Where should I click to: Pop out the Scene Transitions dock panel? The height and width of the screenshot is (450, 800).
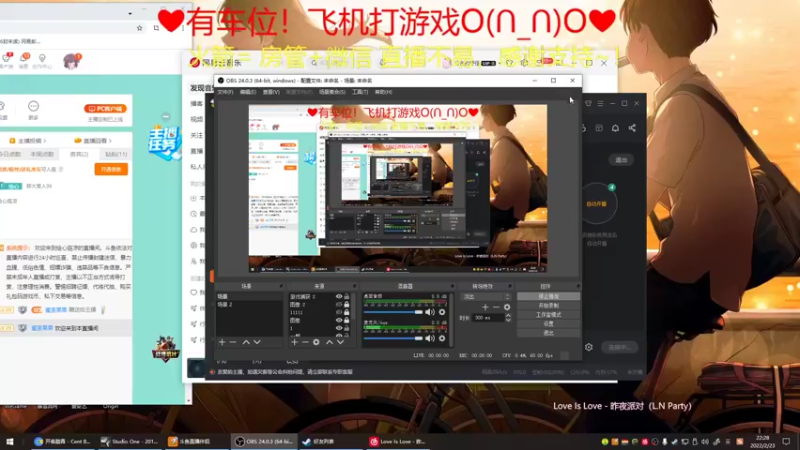click(x=510, y=286)
